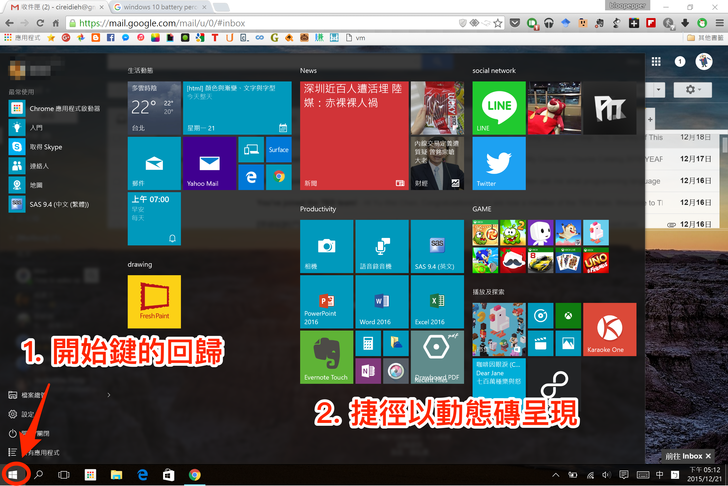
Task: Open 地圖 in the most used list
Action: [x=26, y=185]
